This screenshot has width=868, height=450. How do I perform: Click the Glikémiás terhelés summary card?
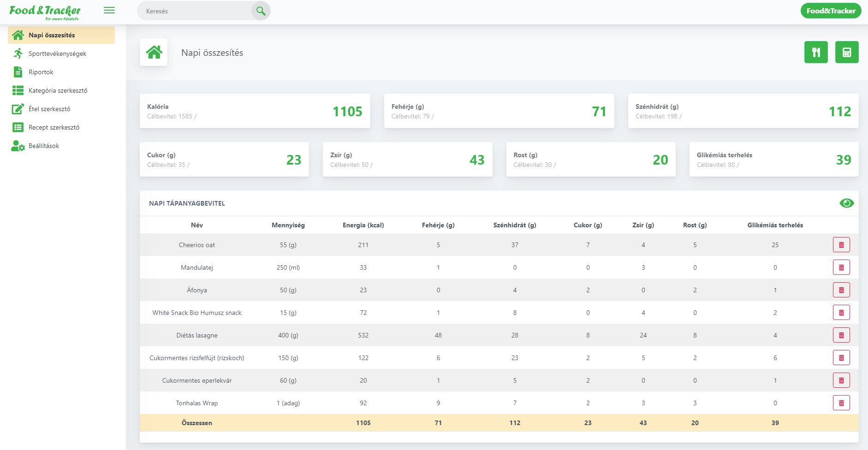tap(774, 160)
